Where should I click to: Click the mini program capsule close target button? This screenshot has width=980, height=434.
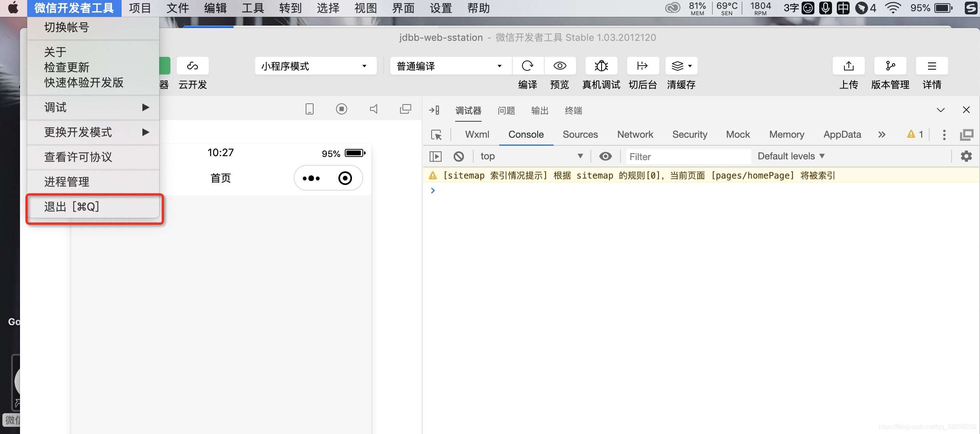[345, 178]
